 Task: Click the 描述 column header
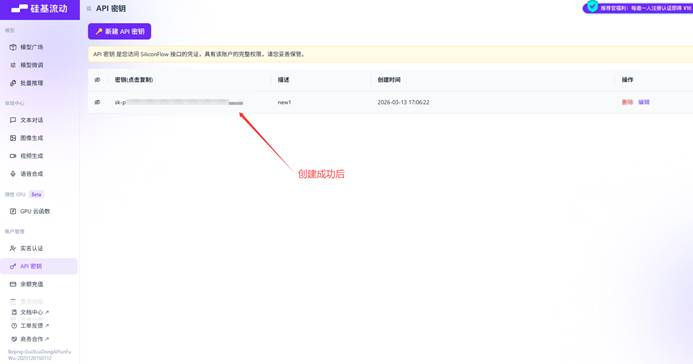[x=283, y=80]
